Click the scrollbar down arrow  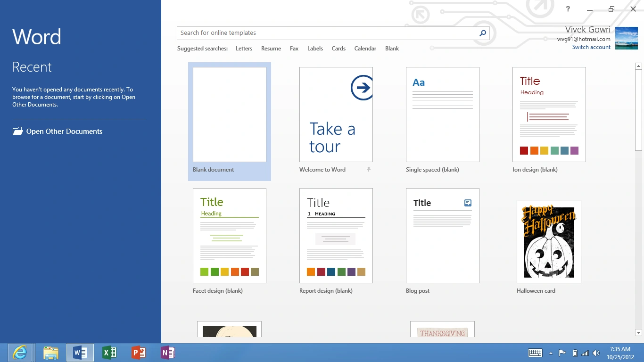click(x=638, y=333)
